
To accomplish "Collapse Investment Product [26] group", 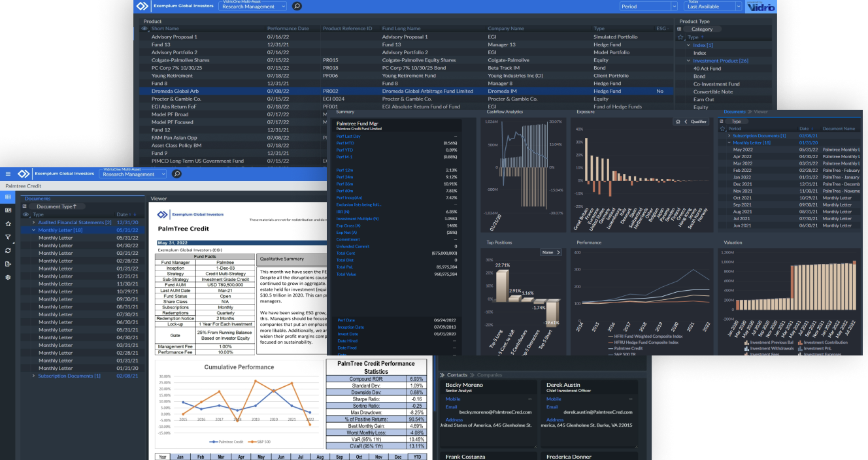I will click(x=688, y=61).
